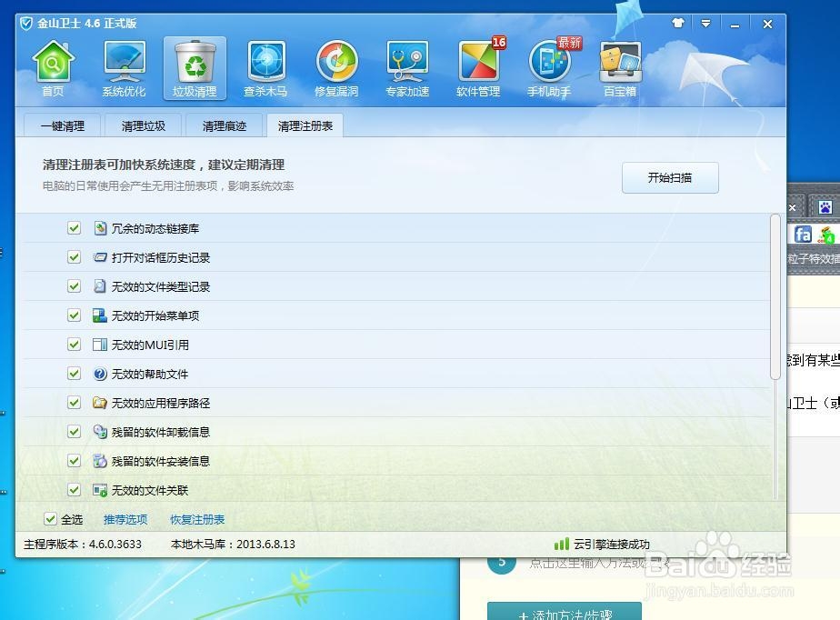The width and height of the screenshot is (840, 620).
Task: Close the background browser tab with X
Action: pyautogui.click(x=793, y=207)
